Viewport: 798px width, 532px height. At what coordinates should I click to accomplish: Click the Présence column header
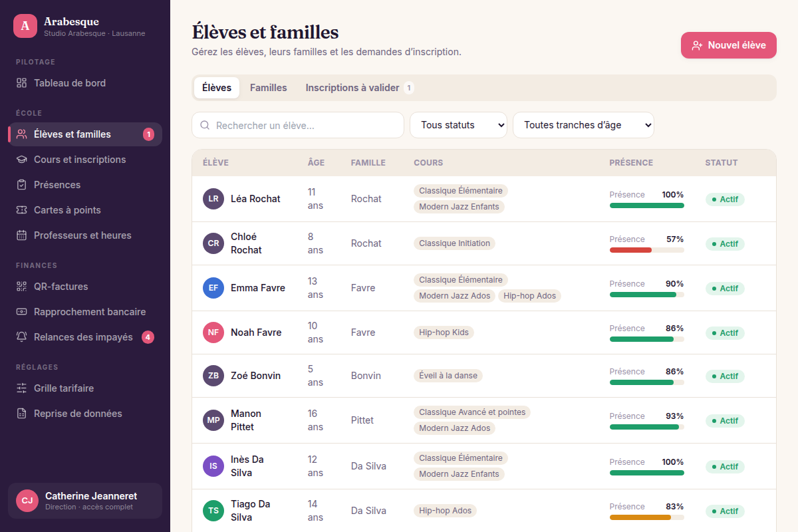click(631, 163)
